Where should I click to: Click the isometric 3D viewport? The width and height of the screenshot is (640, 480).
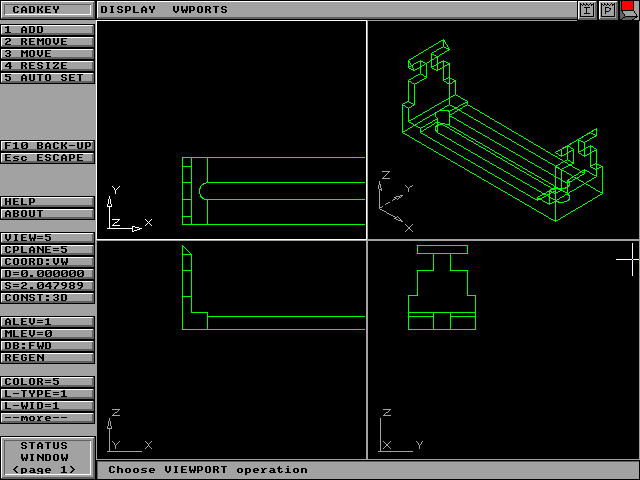[503, 130]
